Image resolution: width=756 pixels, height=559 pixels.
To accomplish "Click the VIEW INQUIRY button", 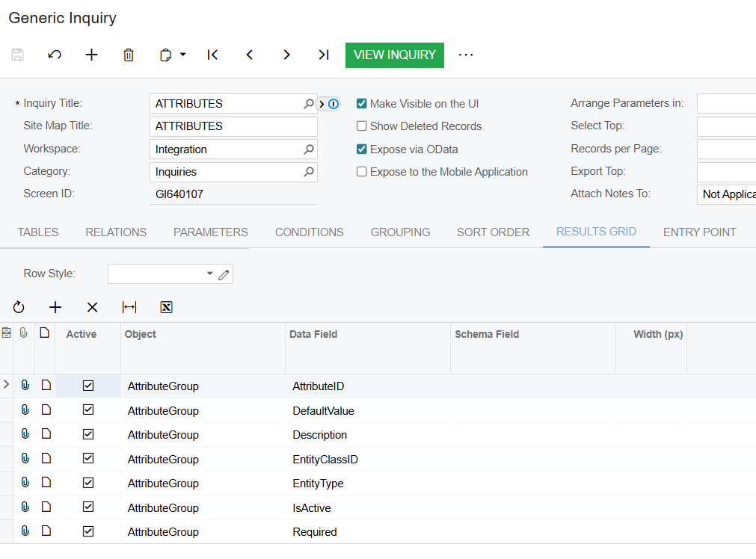I will 394,55.
